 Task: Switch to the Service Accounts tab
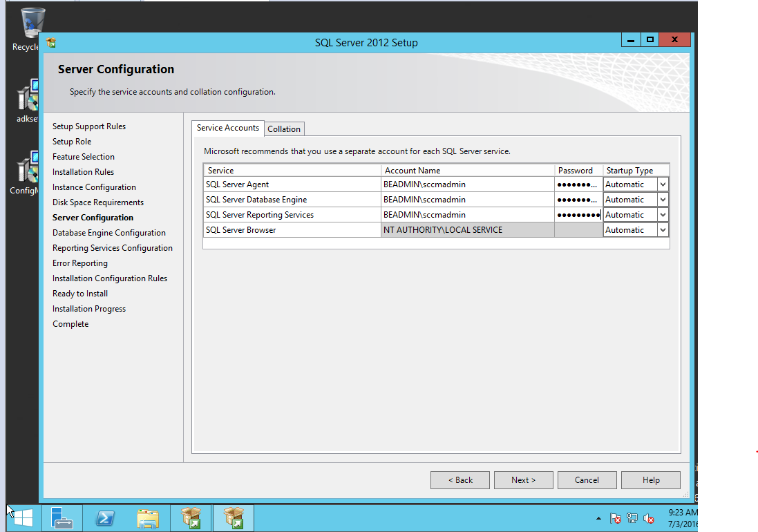click(x=228, y=128)
